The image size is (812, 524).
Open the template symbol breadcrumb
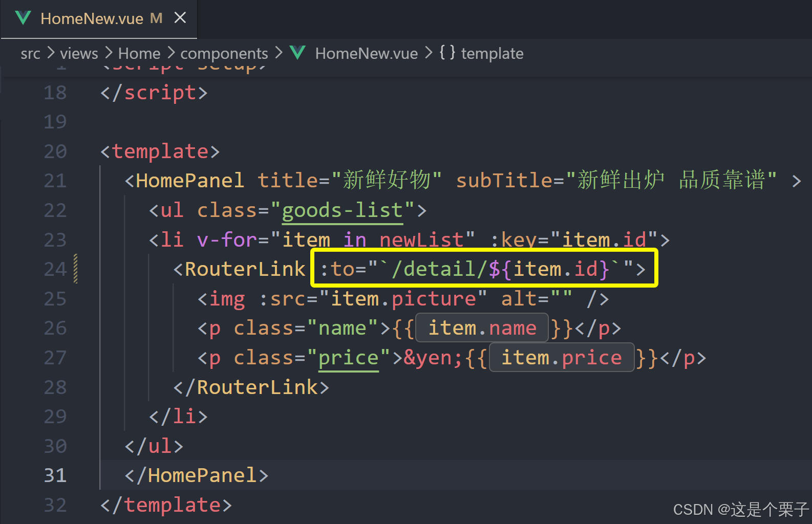pyautogui.click(x=492, y=54)
